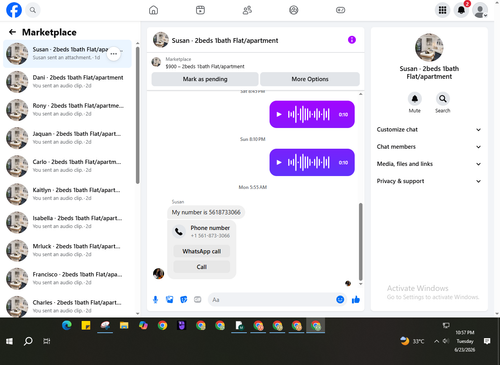This screenshot has height=365, width=500.
Task: Choose a sticker from the sticker icon
Action: point(184,300)
